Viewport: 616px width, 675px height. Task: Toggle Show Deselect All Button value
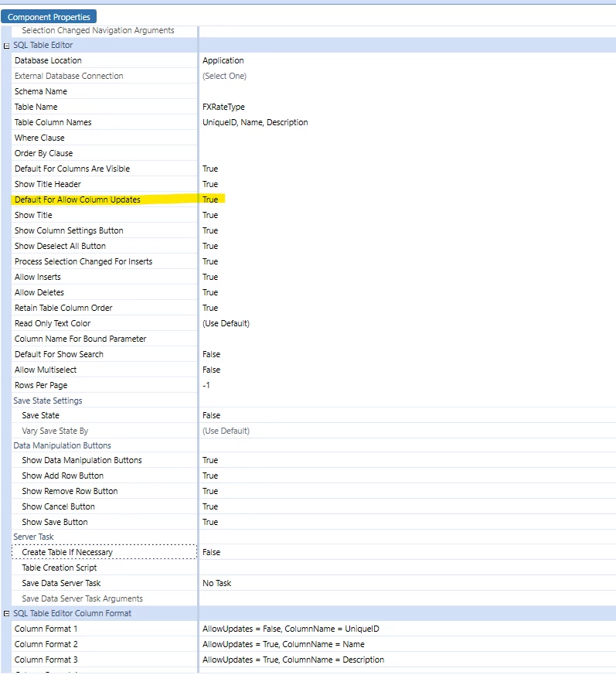click(210, 246)
